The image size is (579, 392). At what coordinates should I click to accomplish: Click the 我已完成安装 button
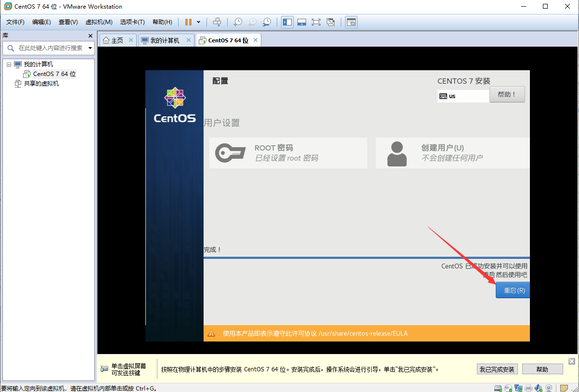(497, 369)
